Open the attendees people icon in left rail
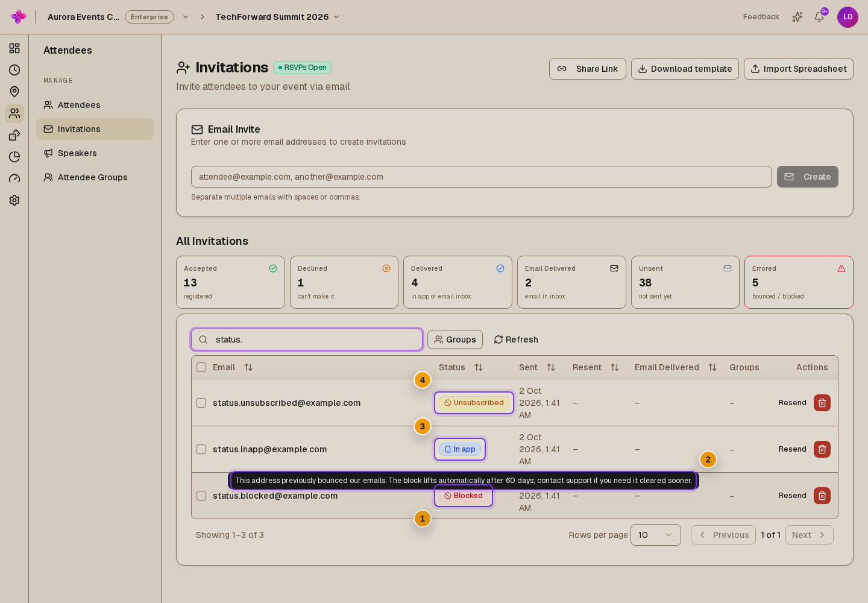Screen dimensions: 868x603 click(x=14, y=113)
